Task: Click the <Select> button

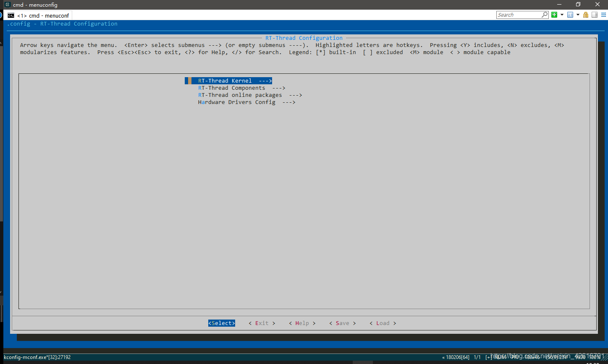Action: coord(222,323)
